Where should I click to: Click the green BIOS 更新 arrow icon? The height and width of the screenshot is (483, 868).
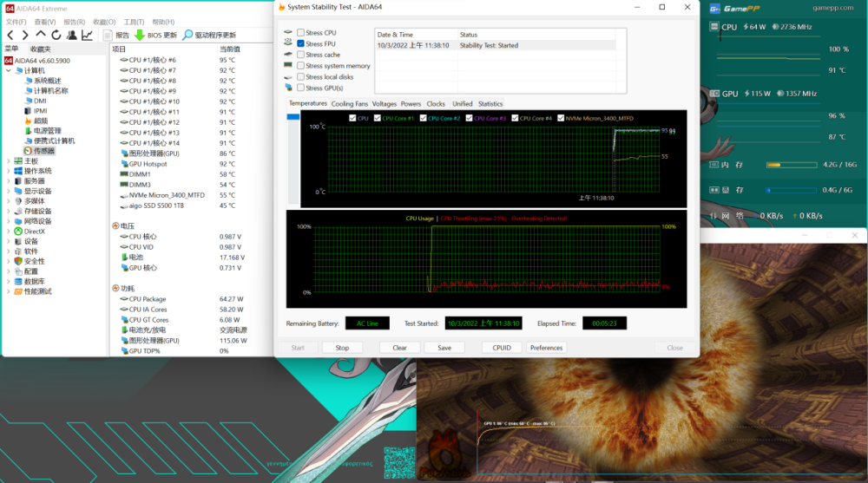(x=140, y=35)
